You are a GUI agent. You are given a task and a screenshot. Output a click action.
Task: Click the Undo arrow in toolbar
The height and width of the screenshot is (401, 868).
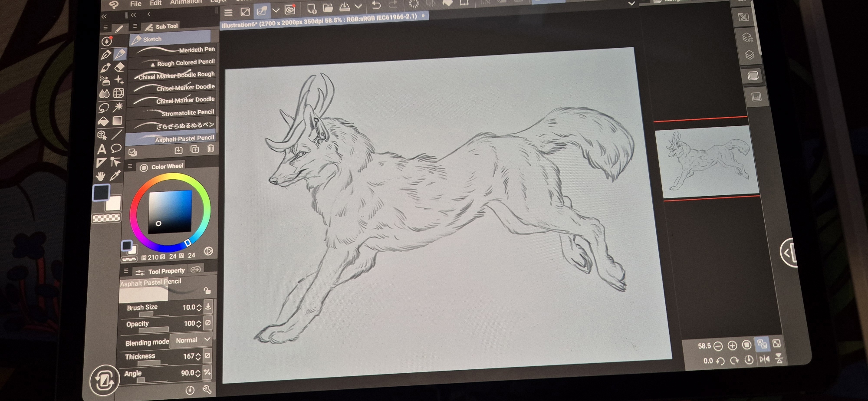click(x=376, y=5)
